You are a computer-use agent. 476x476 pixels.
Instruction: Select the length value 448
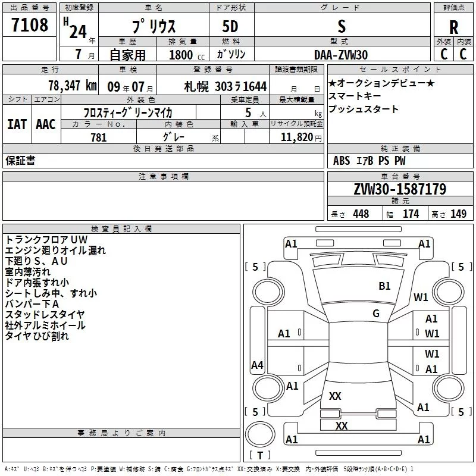pyautogui.click(x=361, y=214)
